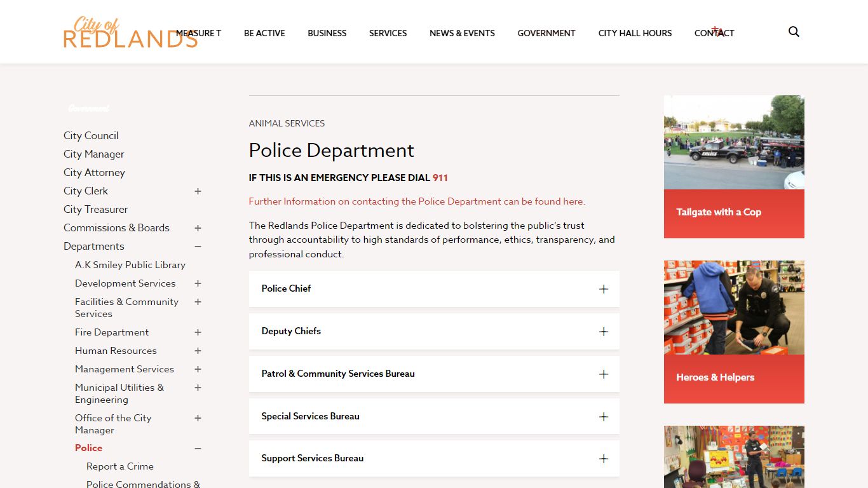Open City Council sidebar link

click(x=91, y=135)
